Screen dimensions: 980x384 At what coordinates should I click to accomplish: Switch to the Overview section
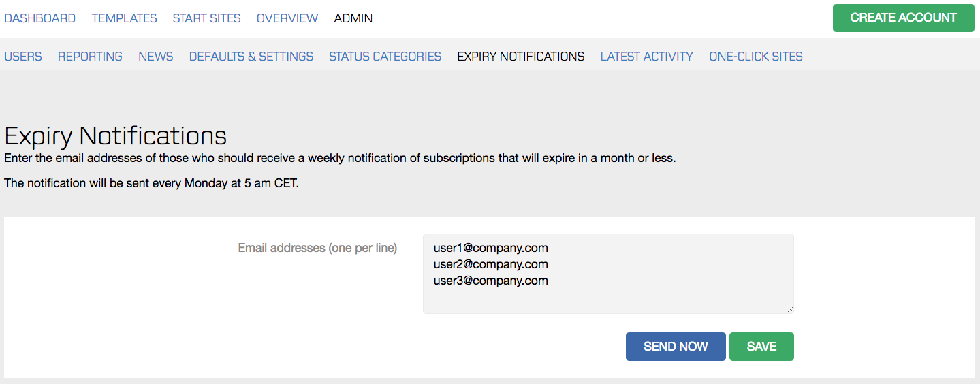[287, 18]
